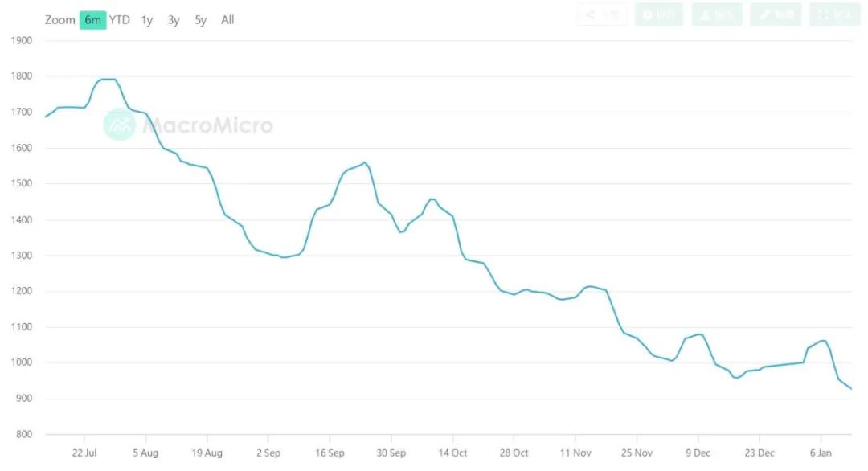
Task: Show All time range data
Action: tap(227, 20)
